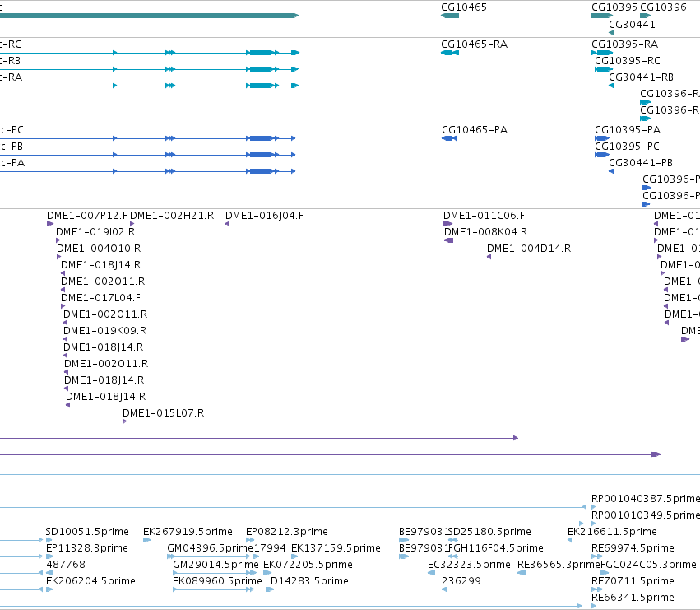Select the c-PB protein track
The width and height of the screenshot is (700, 610).
[x=148, y=155]
